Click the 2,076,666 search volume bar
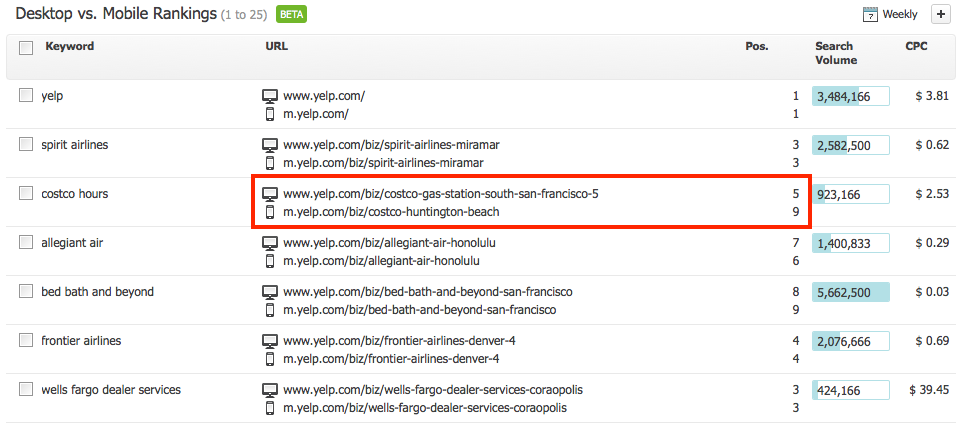This screenshot has width=962, height=427. (850, 342)
